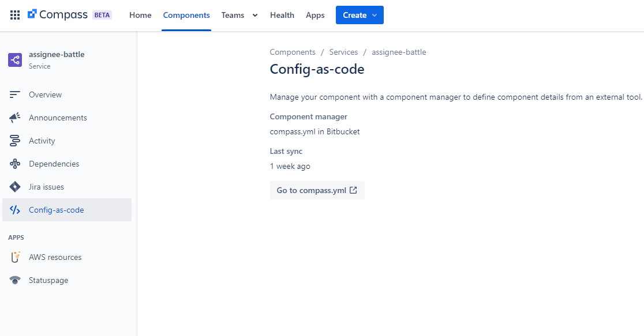Select the Components tab
Viewport: 644px width, 336px height.
pyautogui.click(x=186, y=15)
